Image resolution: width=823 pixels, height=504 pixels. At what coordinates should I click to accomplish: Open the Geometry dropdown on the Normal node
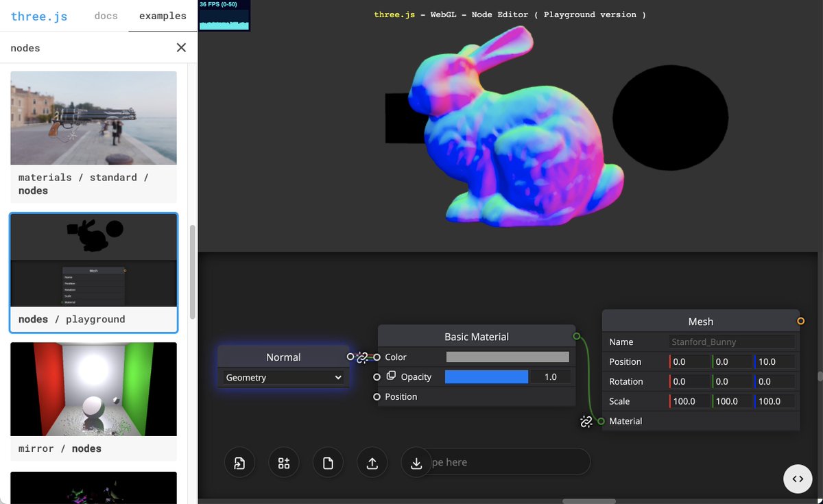pos(283,377)
